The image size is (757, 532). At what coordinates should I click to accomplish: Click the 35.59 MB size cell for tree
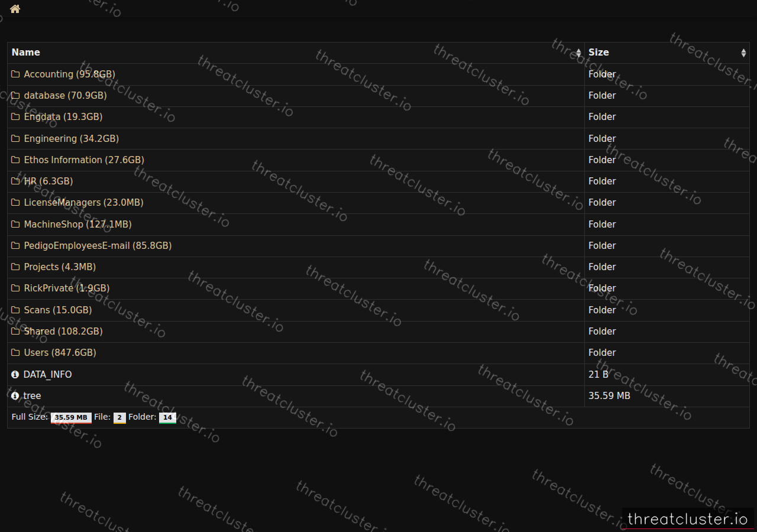(x=609, y=395)
